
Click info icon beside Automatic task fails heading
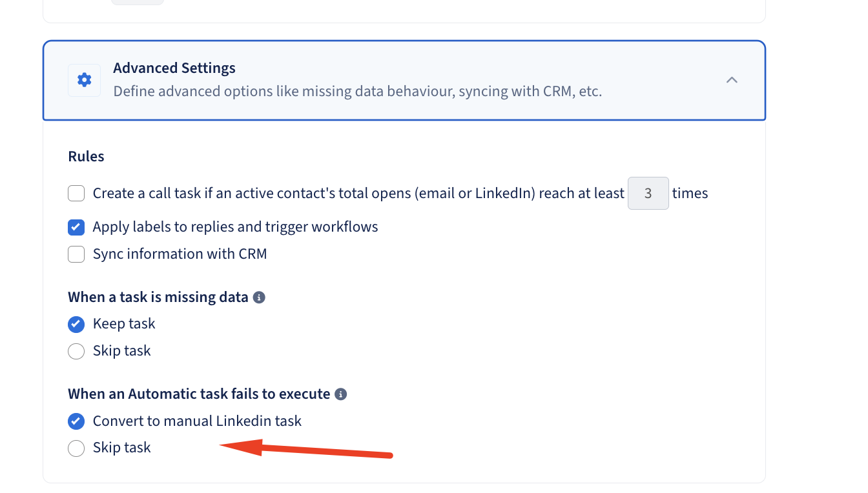(341, 394)
